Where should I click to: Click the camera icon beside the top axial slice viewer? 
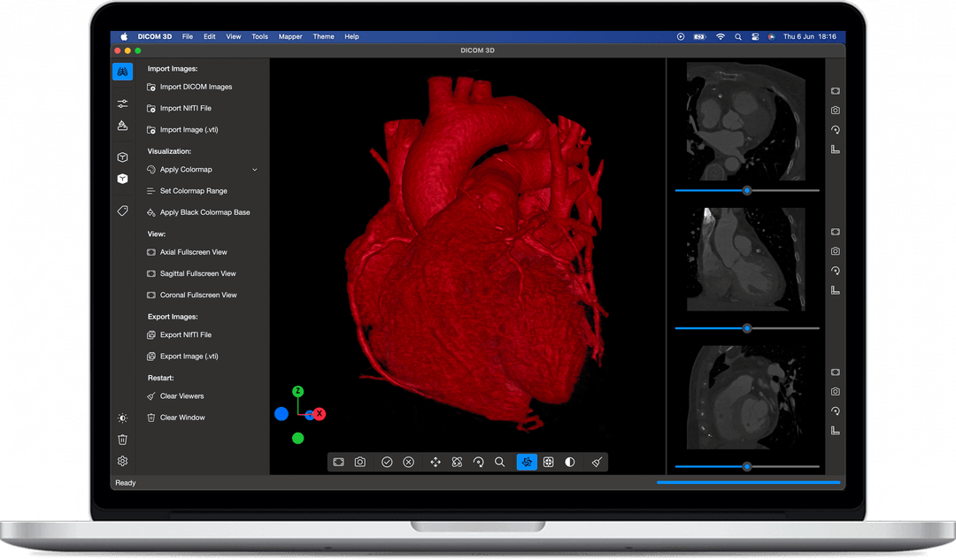coord(835,108)
